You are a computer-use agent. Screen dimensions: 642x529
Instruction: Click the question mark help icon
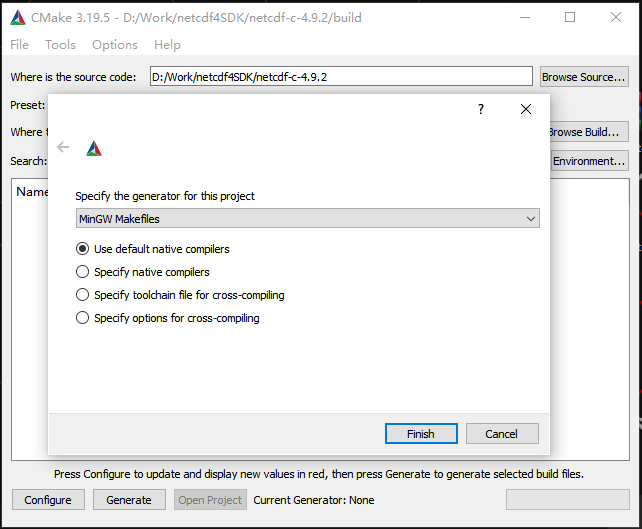(x=481, y=109)
